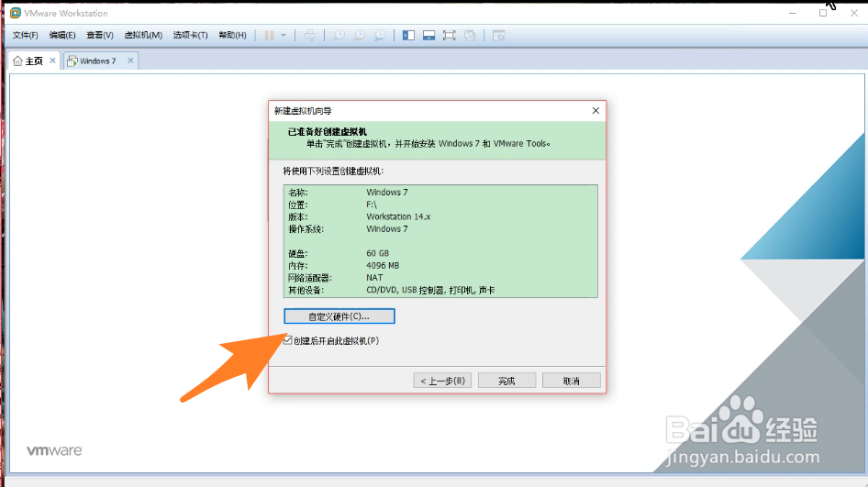Image resolution: width=868 pixels, height=487 pixels.
Task: Click the 完成 finish button
Action: [506, 381]
